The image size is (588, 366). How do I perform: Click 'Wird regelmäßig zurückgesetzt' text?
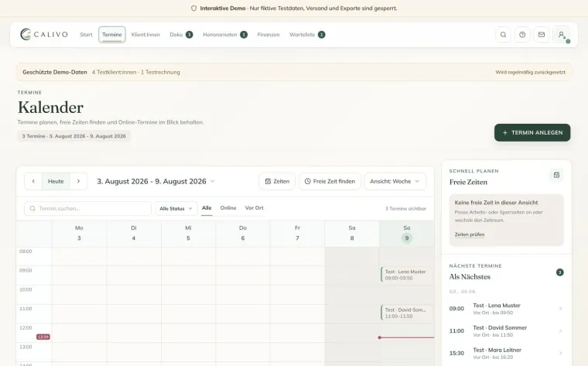point(530,73)
